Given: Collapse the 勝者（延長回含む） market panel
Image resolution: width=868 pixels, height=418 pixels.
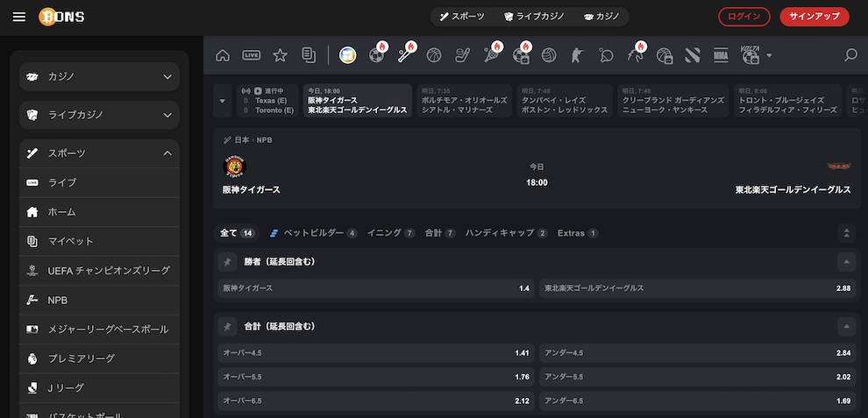Looking at the screenshot, I should [x=846, y=262].
